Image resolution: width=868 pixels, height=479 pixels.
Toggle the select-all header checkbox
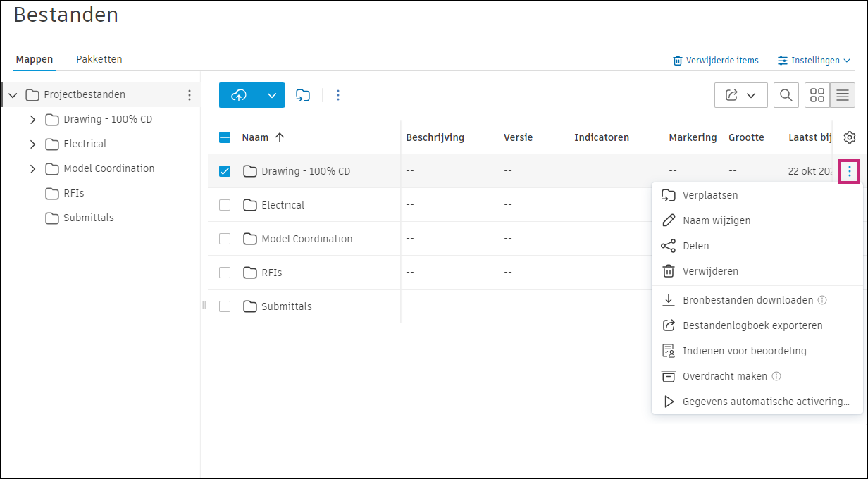pyautogui.click(x=225, y=137)
